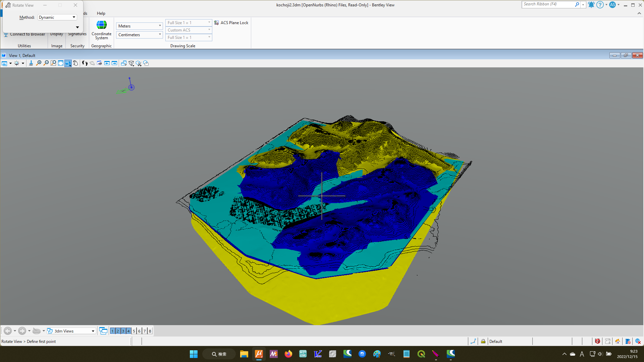The height and width of the screenshot is (362, 644).
Task: Toggle view 4 button off
Action: (x=128, y=331)
